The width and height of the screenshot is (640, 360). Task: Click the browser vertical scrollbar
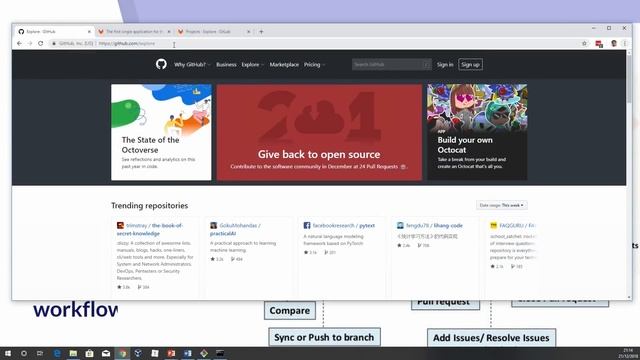[629, 78]
